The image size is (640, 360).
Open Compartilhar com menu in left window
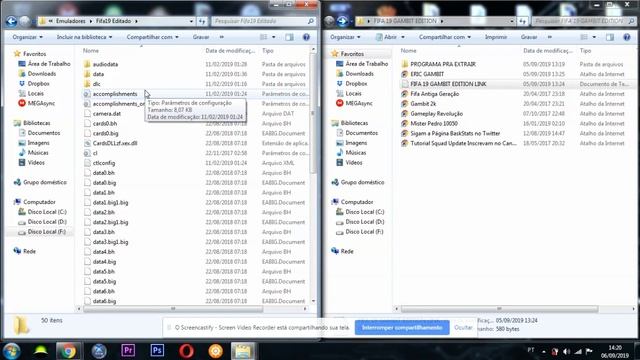(152, 37)
